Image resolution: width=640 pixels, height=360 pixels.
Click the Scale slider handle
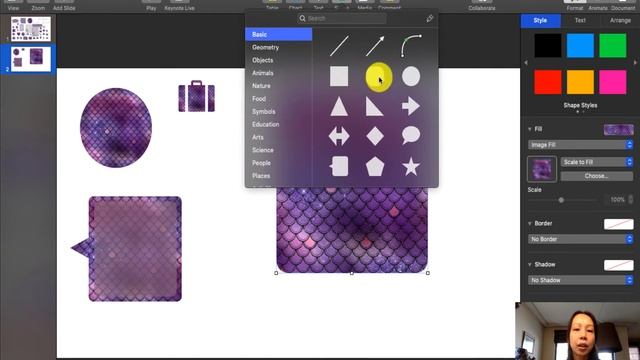(561, 200)
